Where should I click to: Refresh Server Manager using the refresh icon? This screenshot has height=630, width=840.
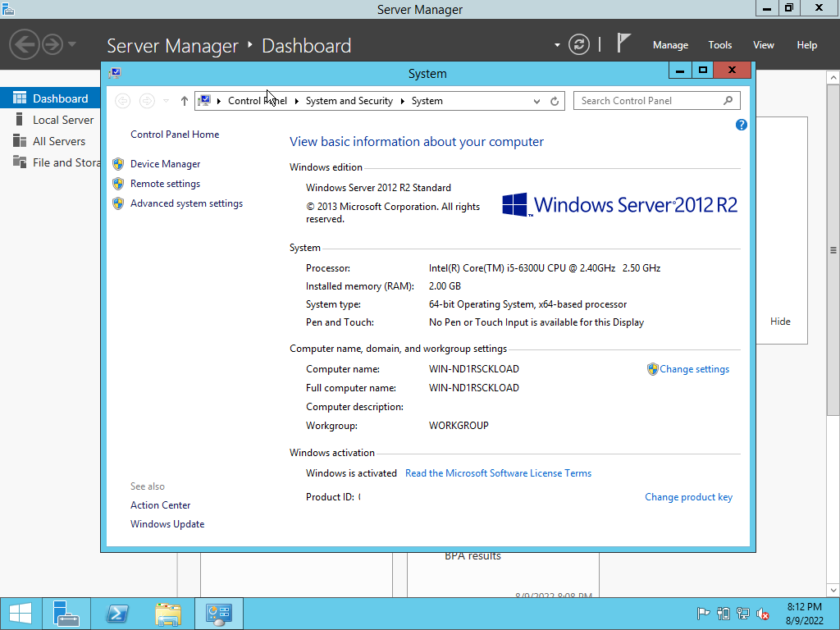[x=579, y=45]
